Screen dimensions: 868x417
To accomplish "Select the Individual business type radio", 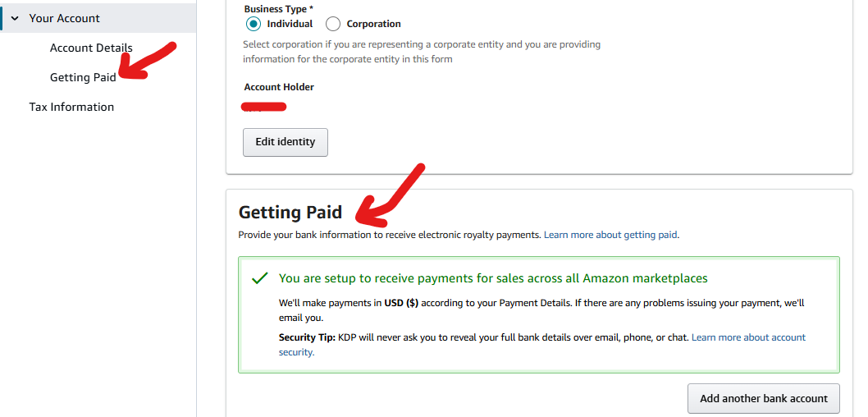I will point(254,24).
